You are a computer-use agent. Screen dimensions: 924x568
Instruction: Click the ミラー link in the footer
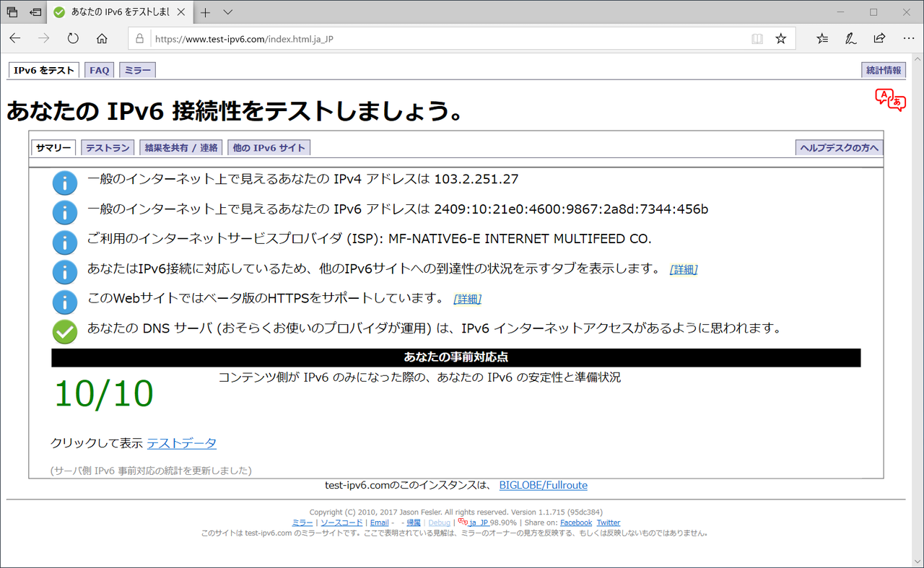[x=302, y=523]
